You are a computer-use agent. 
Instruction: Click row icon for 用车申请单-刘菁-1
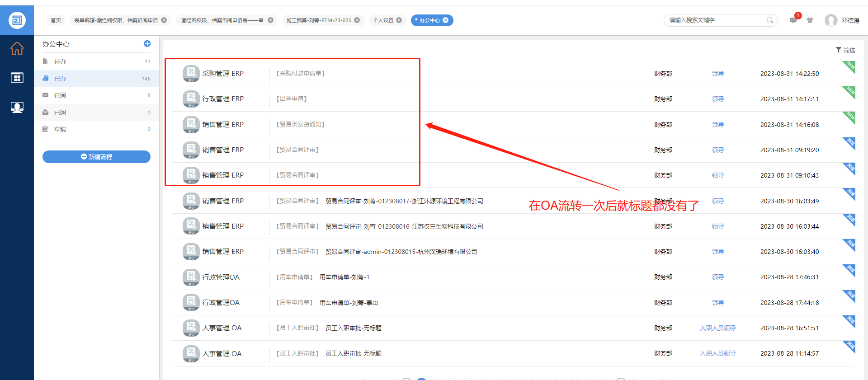click(191, 277)
